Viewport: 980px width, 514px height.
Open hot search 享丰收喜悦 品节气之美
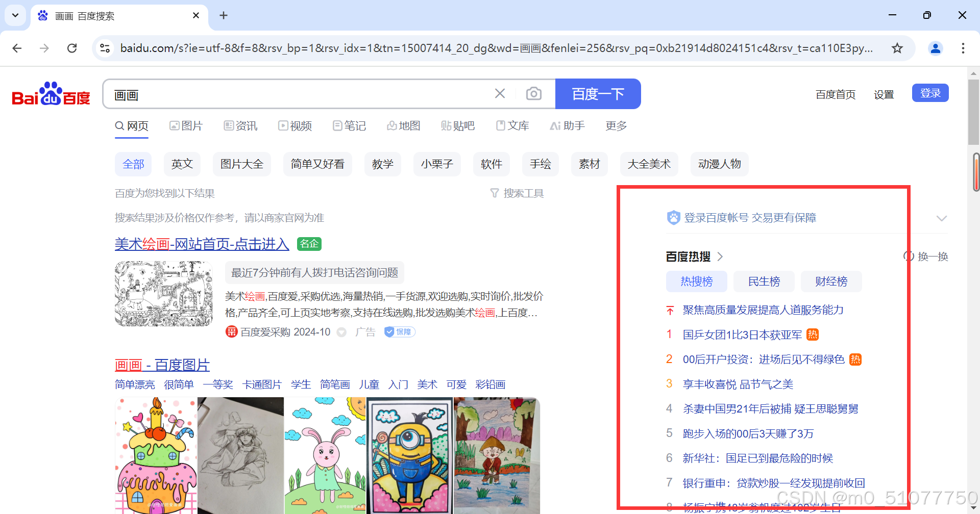tap(738, 384)
